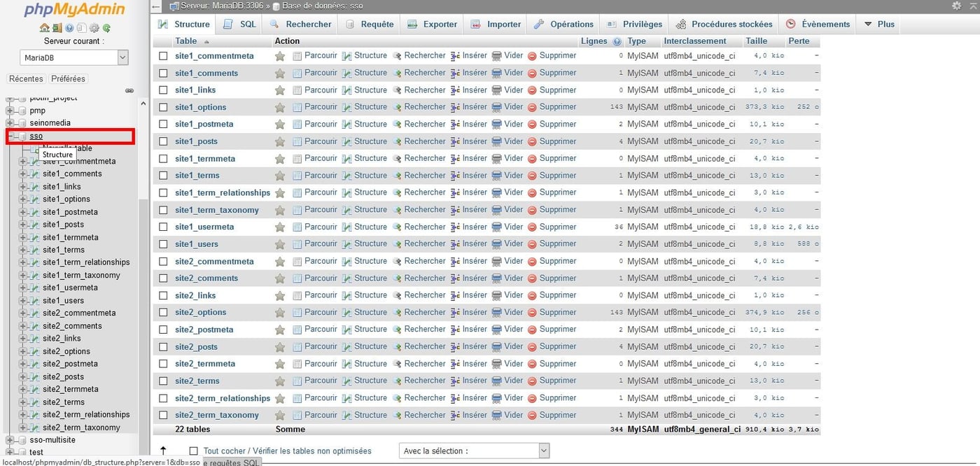Click the Récentes button in the sidebar
Image resolution: width=980 pixels, height=466 pixels.
[x=25, y=78]
